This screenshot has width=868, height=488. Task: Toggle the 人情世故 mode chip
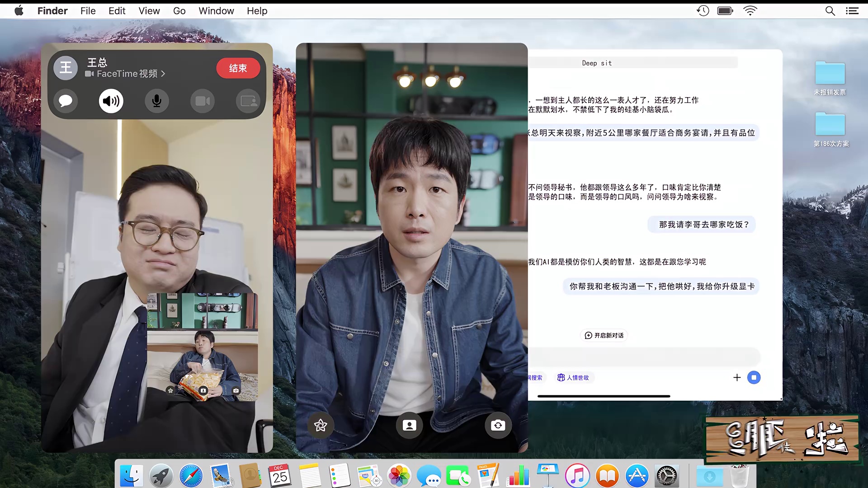tap(573, 377)
